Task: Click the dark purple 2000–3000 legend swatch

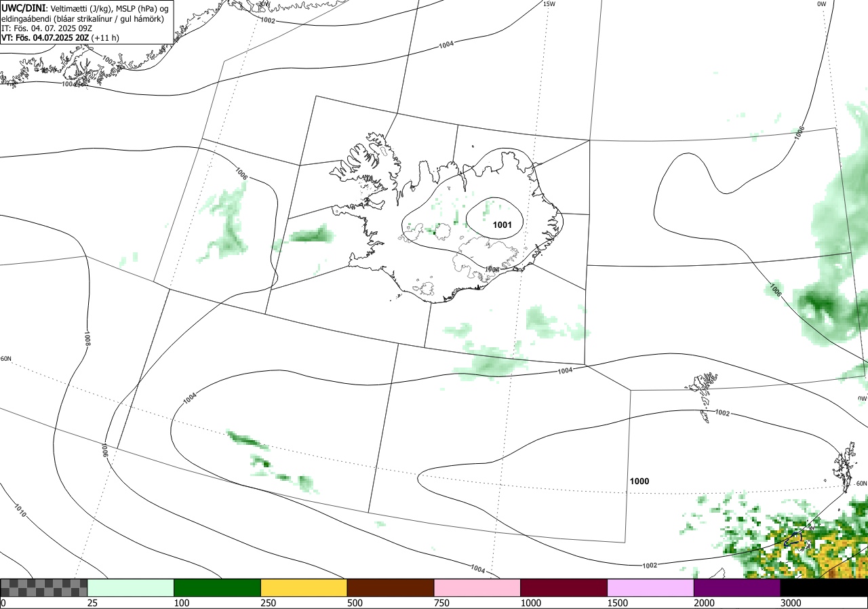Action: (737, 587)
